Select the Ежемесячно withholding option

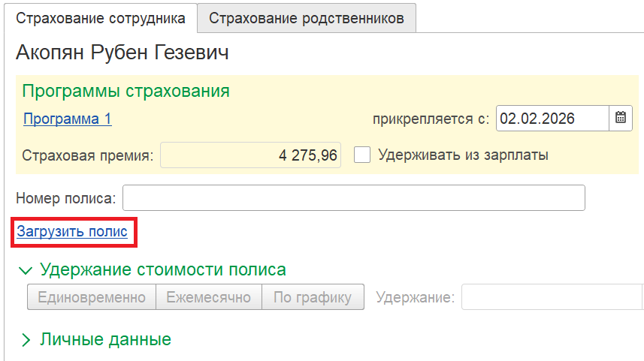(x=208, y=297)
